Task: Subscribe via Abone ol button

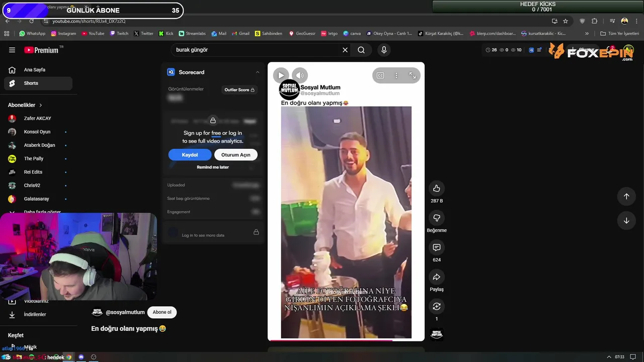Action: tap(162, 312)
